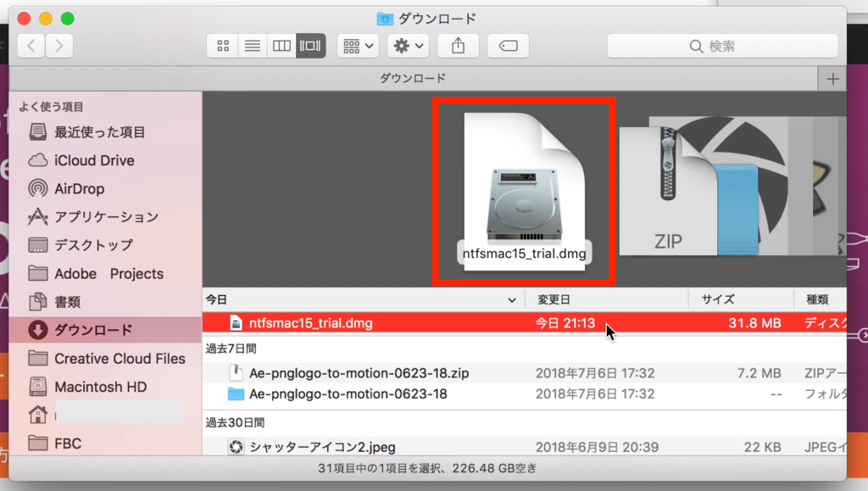868x491 pixels.
Task: Click the dmg file icon in list row
Action: point(236,323)
